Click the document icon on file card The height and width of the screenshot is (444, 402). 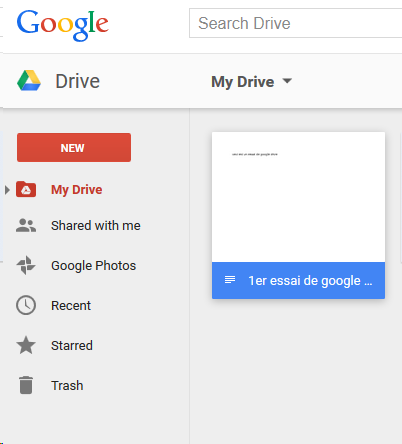point(230,280)
